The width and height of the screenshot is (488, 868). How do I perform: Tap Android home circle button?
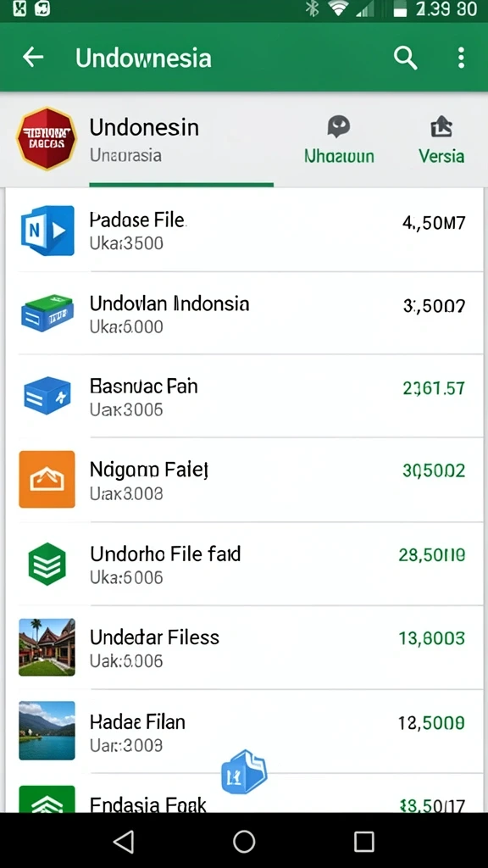click(244, 842)
